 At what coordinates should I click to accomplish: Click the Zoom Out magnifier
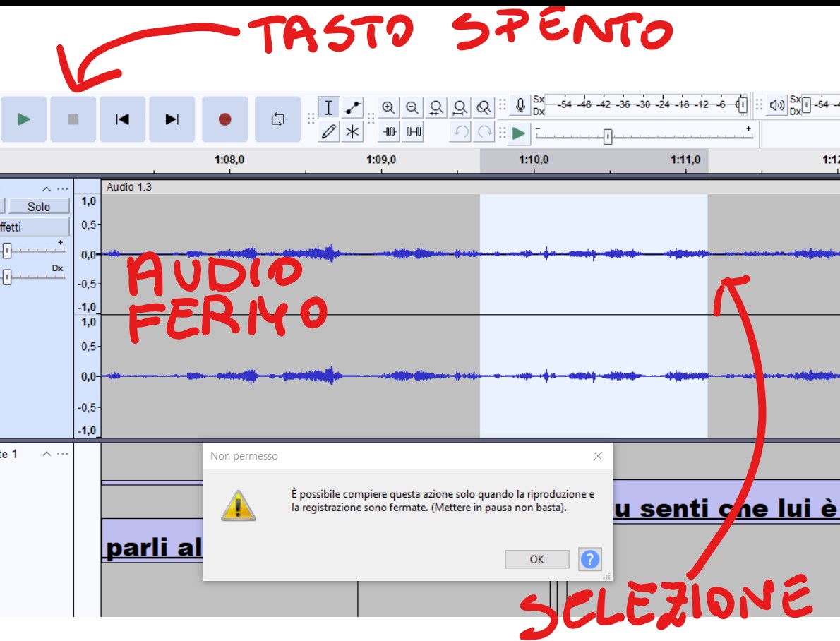412,107
